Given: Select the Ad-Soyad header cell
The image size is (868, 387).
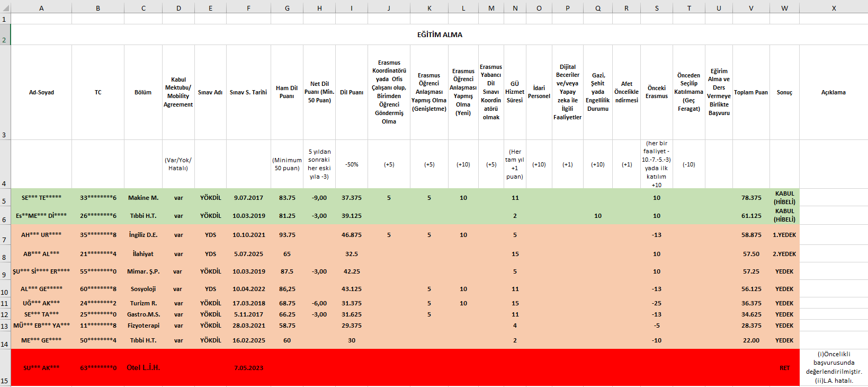Looking at the screenshot, I should click(41, 92).
